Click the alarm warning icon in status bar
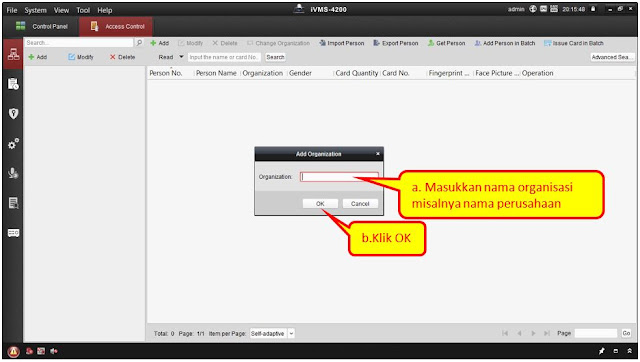Viewport: 640px width, 362px height. tap(13, 351)
